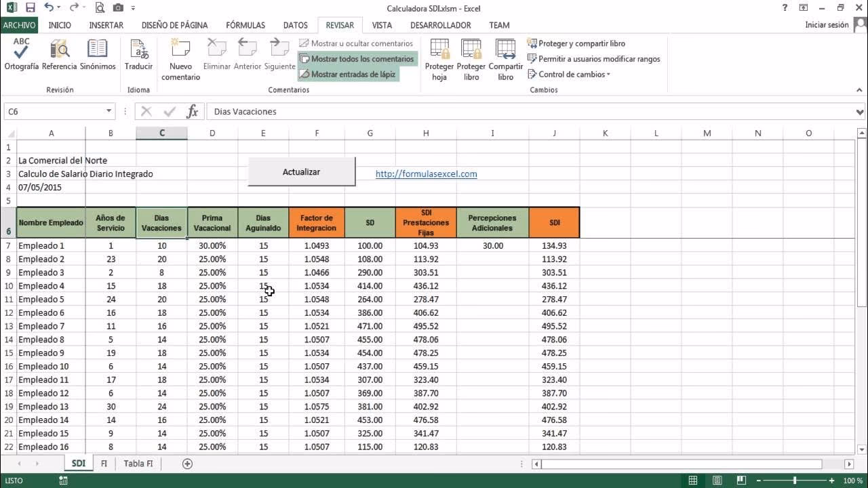Toggle Mostrar entradas de lápiz
Viewport: 868px width, 488px height.
point(348,75)
